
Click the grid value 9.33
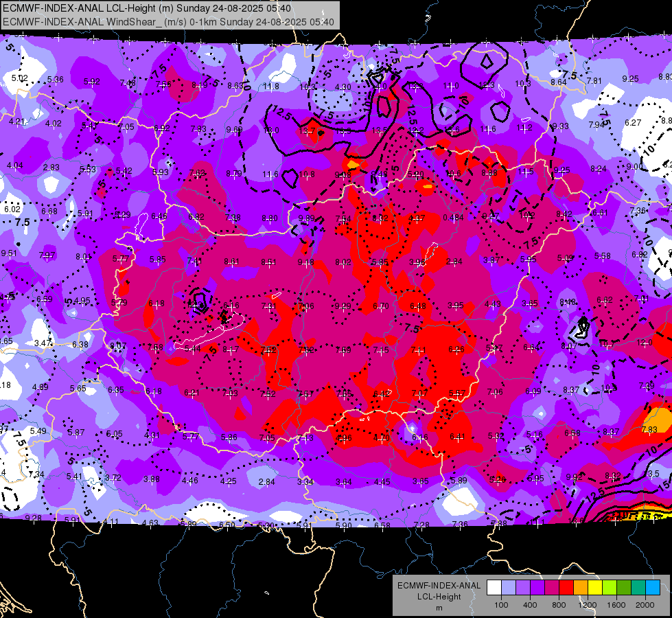(560, 126)
